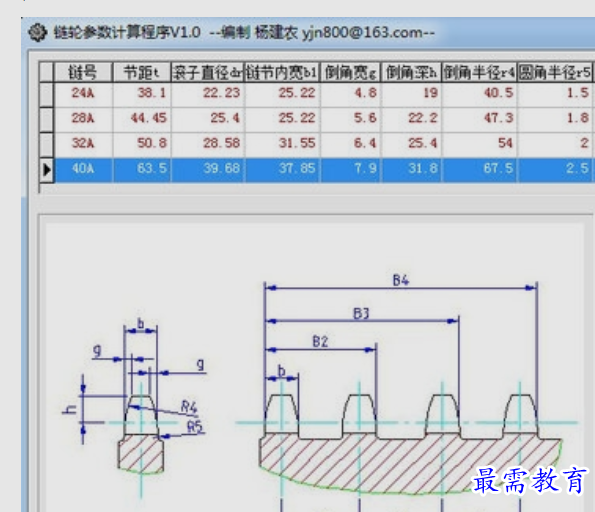Click the B4 dimension label in diagram
This screenshot has height=512, width=595.
click(401, 280)
